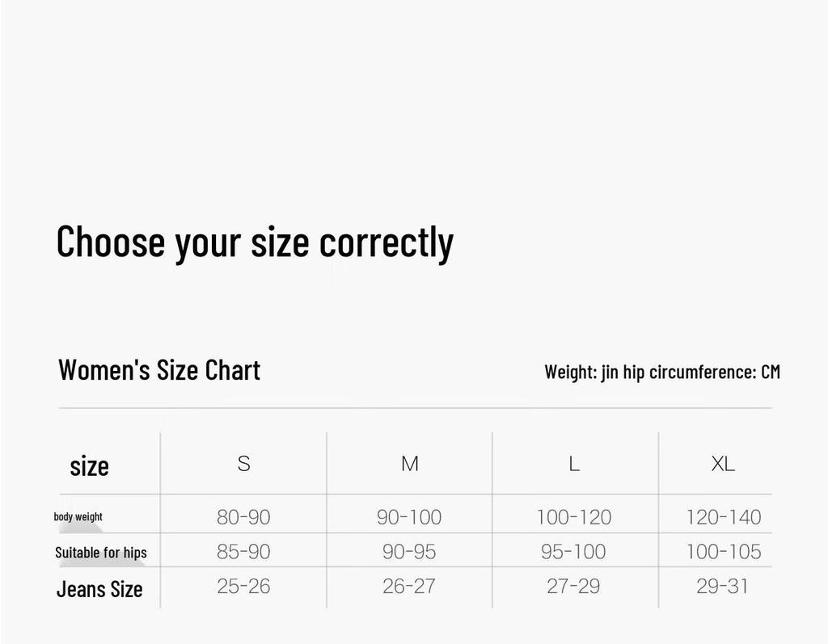Screen dimensions: 828x644
Task: Click the 80-90 body weight cell
Action: pos(243,517)
